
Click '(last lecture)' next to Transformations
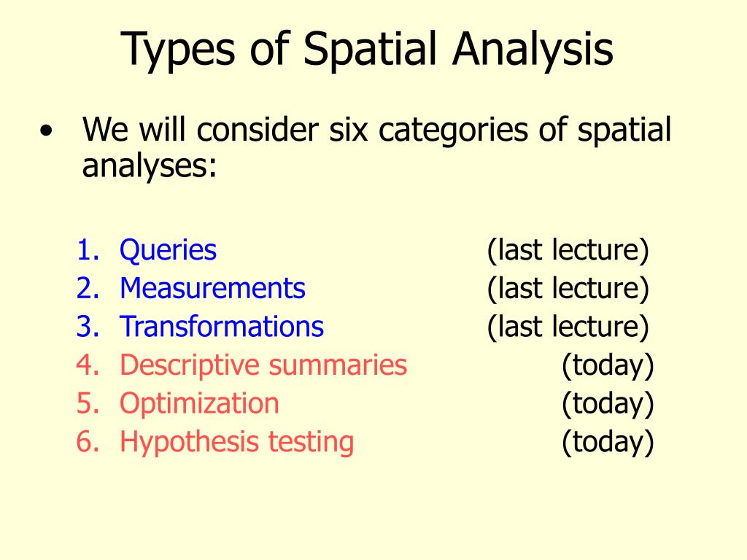click(x=568, y=327)
